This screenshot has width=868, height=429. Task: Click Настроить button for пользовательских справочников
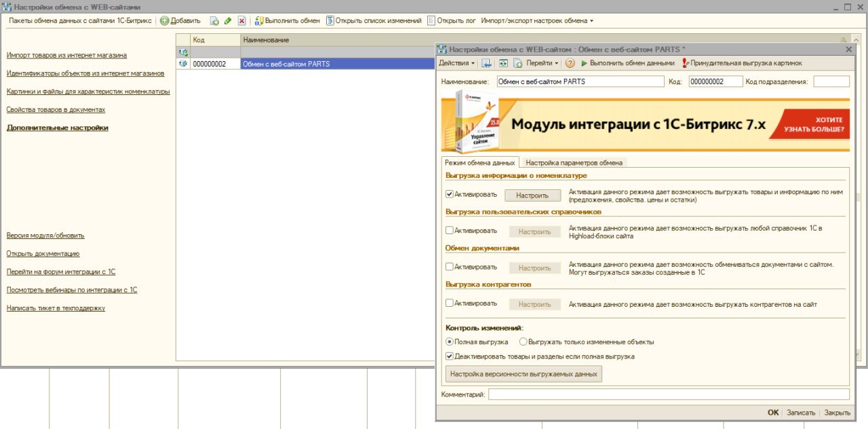click(535, 231)
